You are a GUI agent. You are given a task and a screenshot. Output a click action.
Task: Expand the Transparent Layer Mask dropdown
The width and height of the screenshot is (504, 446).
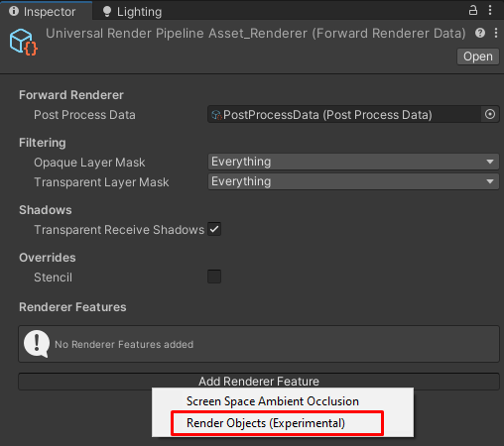(x=353, y=181)
